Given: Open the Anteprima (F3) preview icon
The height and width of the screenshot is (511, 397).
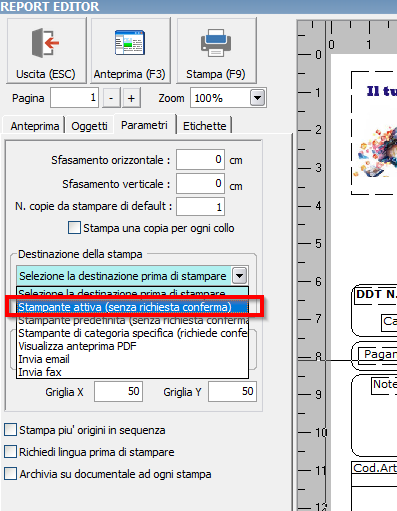Looking at the screenshot, I should point(130,42).
